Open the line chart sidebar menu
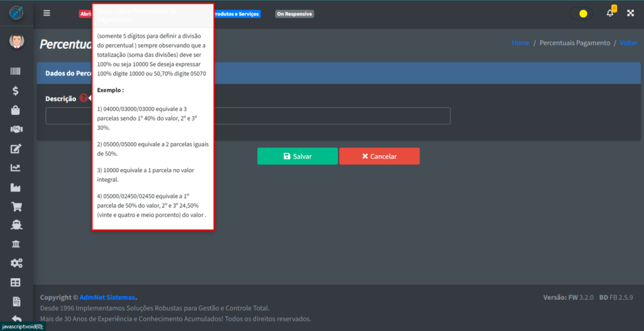 click(16, 168)
